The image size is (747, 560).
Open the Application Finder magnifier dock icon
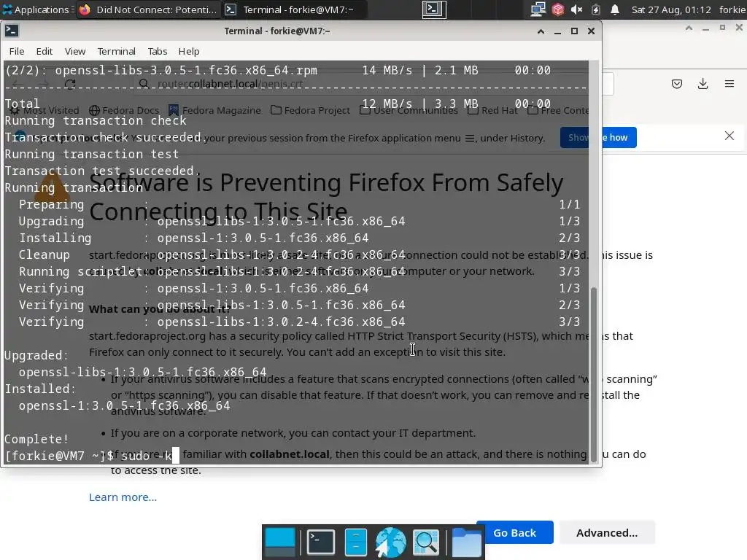[426, 542]
